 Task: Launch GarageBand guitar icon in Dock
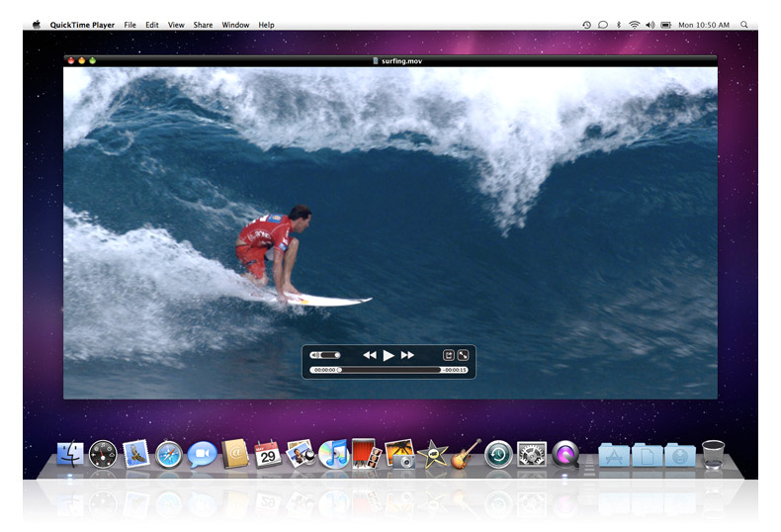point(465,454)
